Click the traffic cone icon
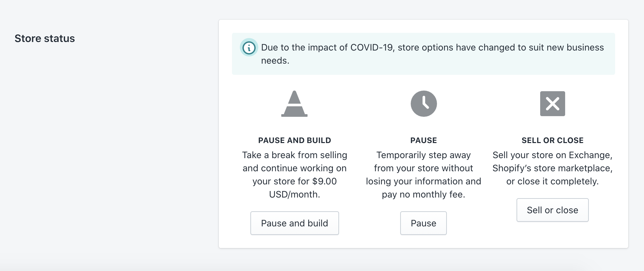The width and height of the screenshot is (644, 271). 294,104
